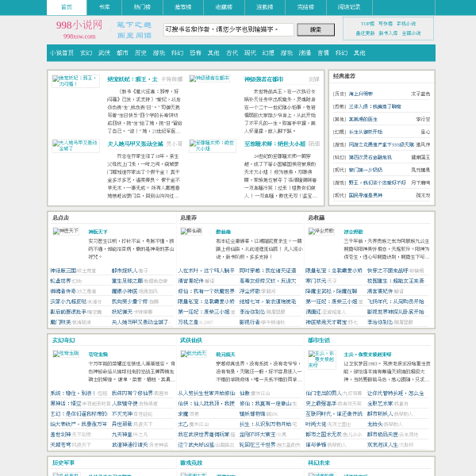The height and width of the screenshot is (476, 476).
Task: Open 寒门状元 in 总收藏 list
Action: [316, 281]
